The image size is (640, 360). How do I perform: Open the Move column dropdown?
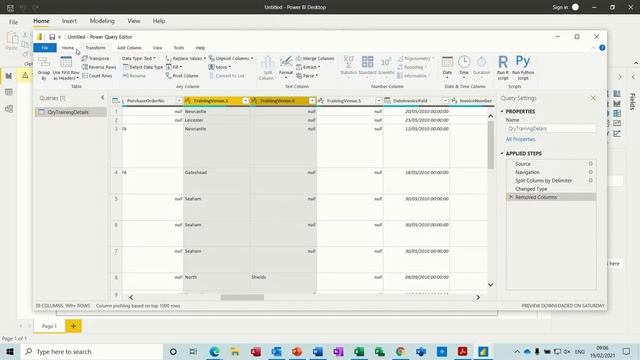point(220,67)
